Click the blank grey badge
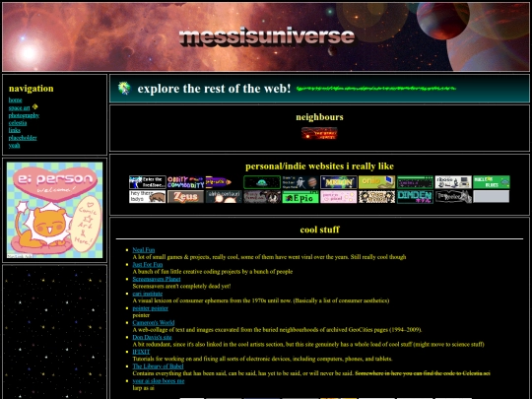 [x=492, y=196]
